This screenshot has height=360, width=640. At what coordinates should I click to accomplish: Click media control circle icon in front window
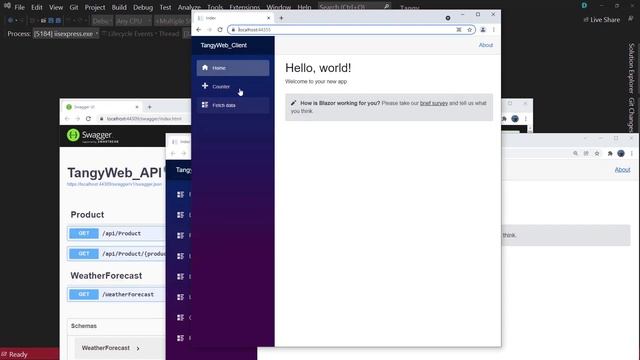448,18
